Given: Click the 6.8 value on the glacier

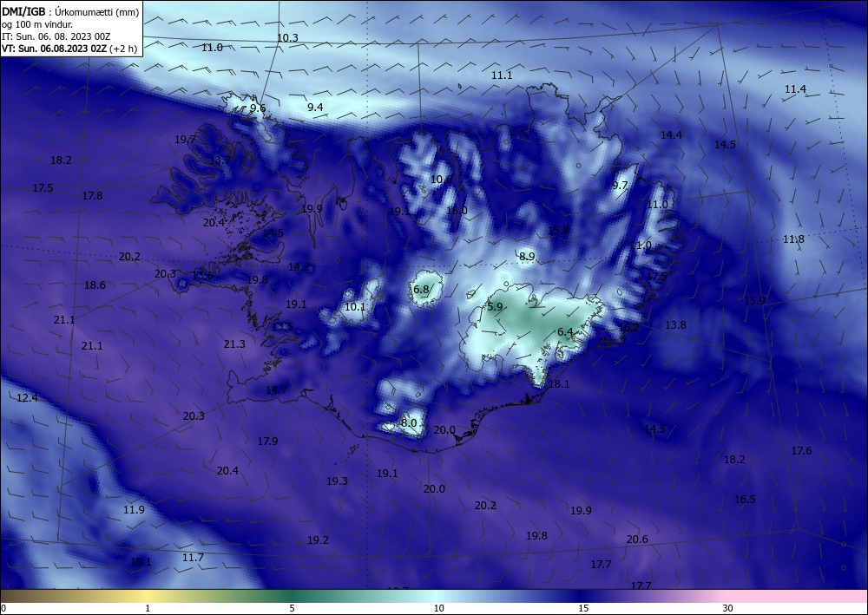Looking at the screenshot, I should click(421, 289).
